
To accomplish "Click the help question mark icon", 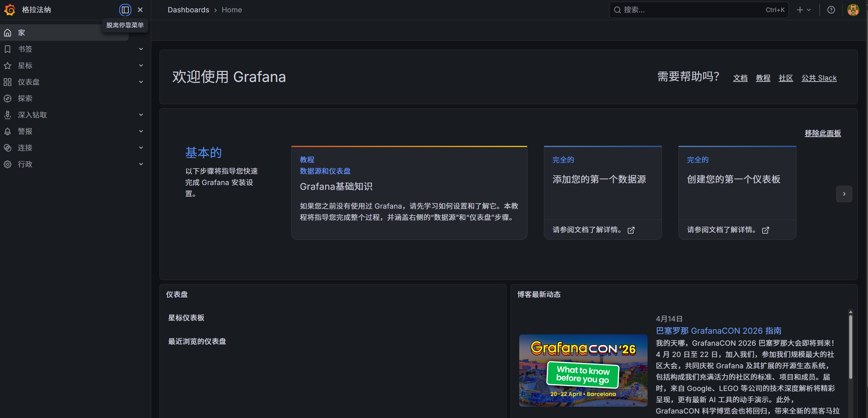I will point(831,10).
